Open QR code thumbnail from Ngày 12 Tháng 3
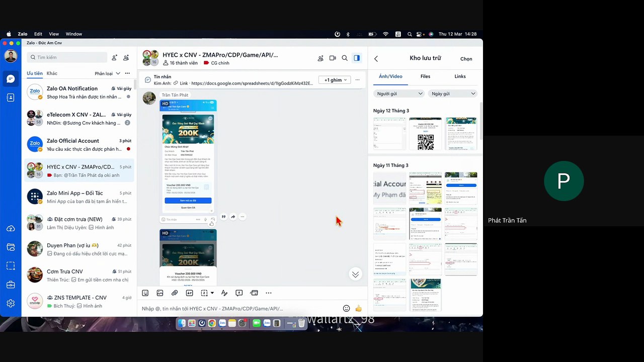 [425, 134]
